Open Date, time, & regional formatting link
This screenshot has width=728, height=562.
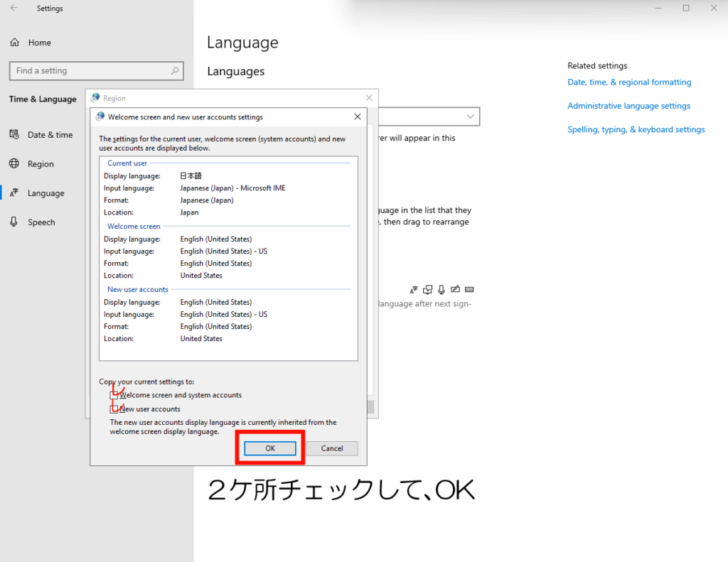629,82
